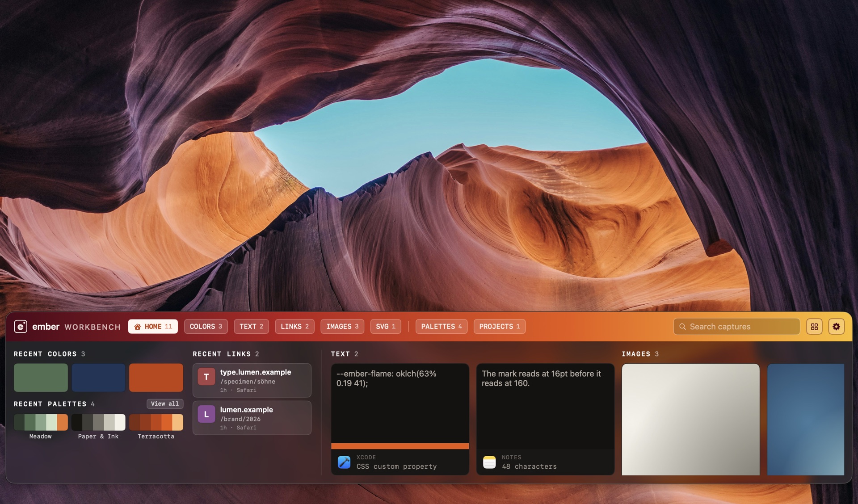
Task: Switch to the COLORS tab
Action: pyautogui.click(x=206, y=327)
